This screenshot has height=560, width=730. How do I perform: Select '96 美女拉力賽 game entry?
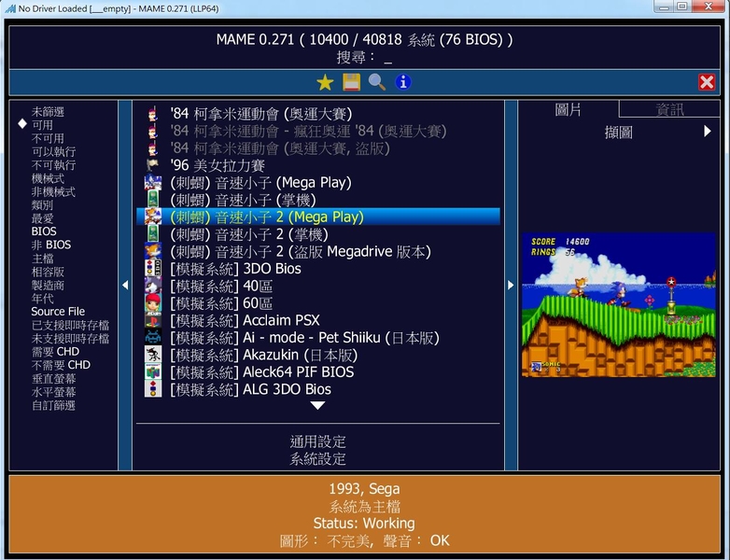[318, 165]
